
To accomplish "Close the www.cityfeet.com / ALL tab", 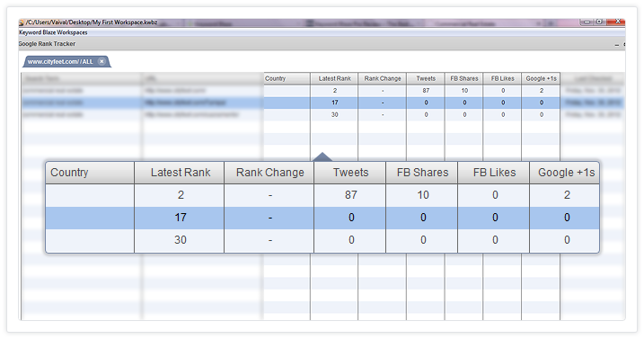I will pyautogui.click(x=101, y=62).
